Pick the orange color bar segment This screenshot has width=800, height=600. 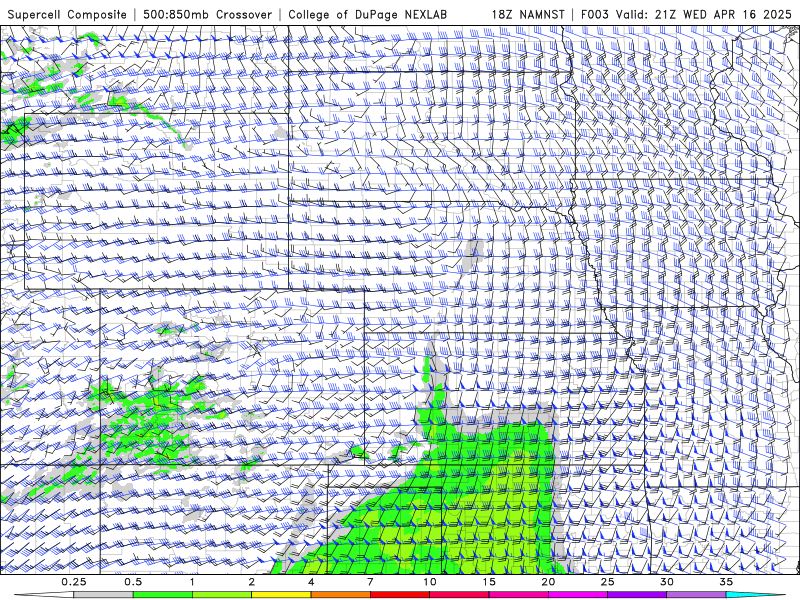click(x=340, y=595)
